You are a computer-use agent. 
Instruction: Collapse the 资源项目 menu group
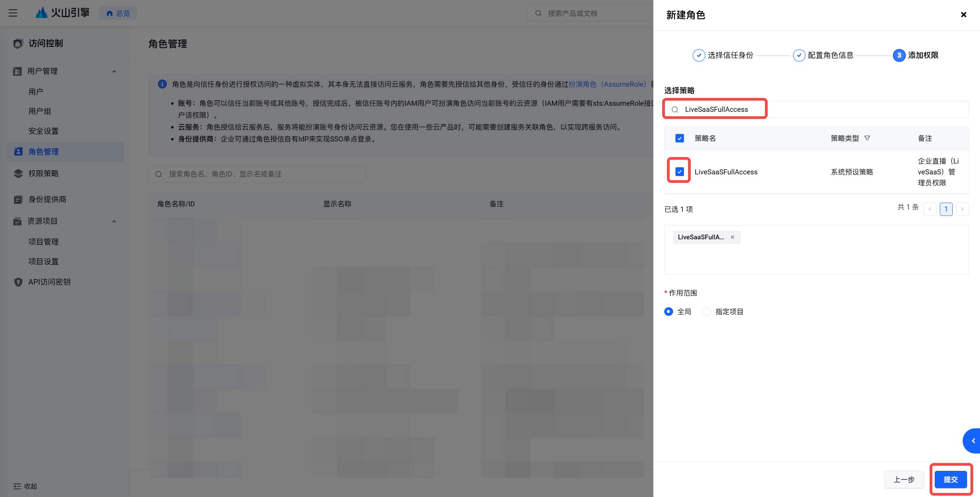pos(114,222)
